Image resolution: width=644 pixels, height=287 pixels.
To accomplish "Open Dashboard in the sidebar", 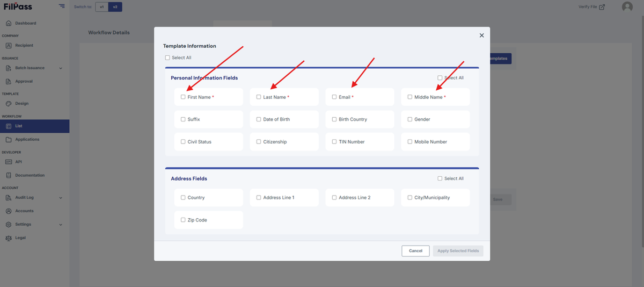I will (26, 23).
